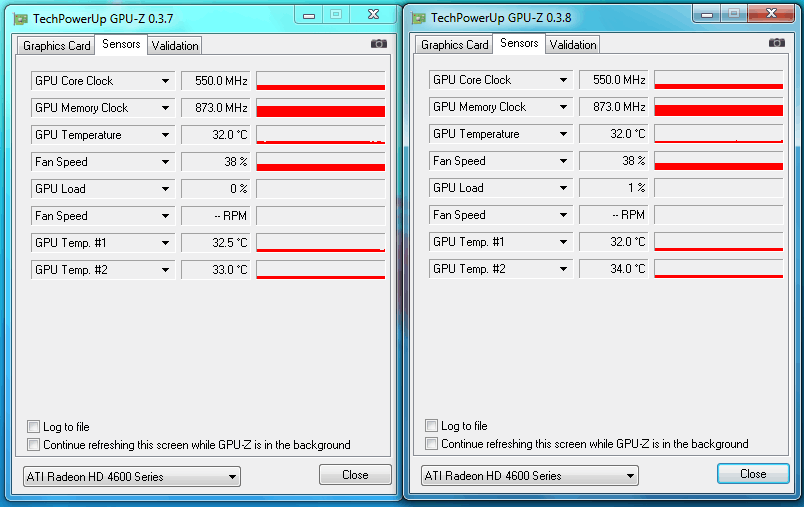
Task: Open ATI Radeon HD 4600 selector in GPU-Z 0.3.7
Action: pos(132,477)
